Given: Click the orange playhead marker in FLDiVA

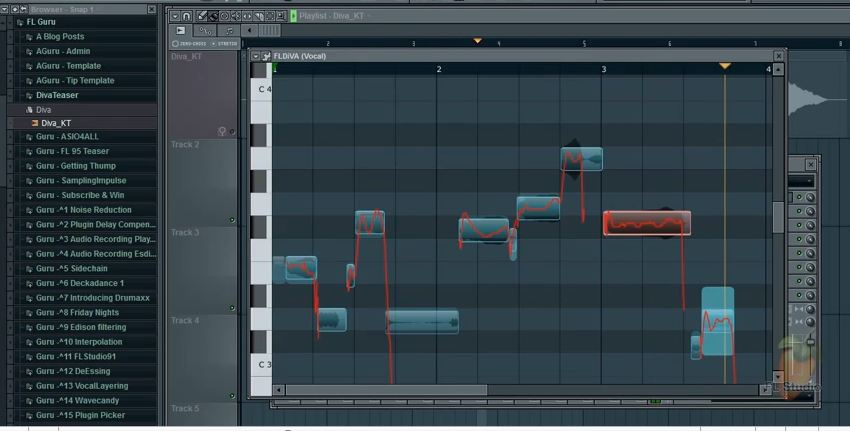Looking at the screenshot, I should pyautogui.click(x=725, y=66).
